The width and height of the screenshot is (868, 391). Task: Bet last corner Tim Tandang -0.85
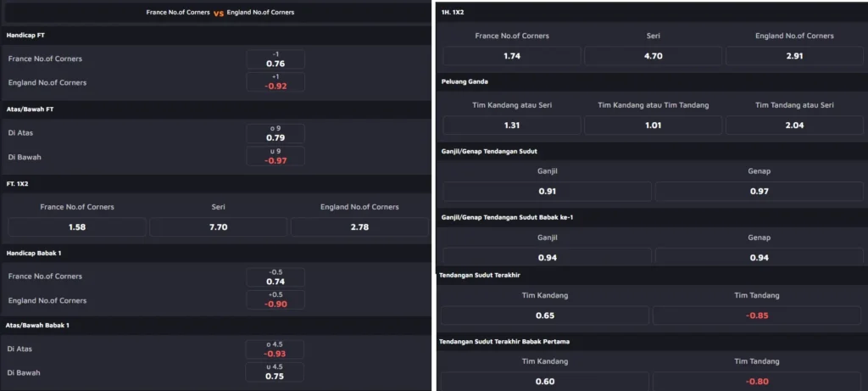coord(757,316)
